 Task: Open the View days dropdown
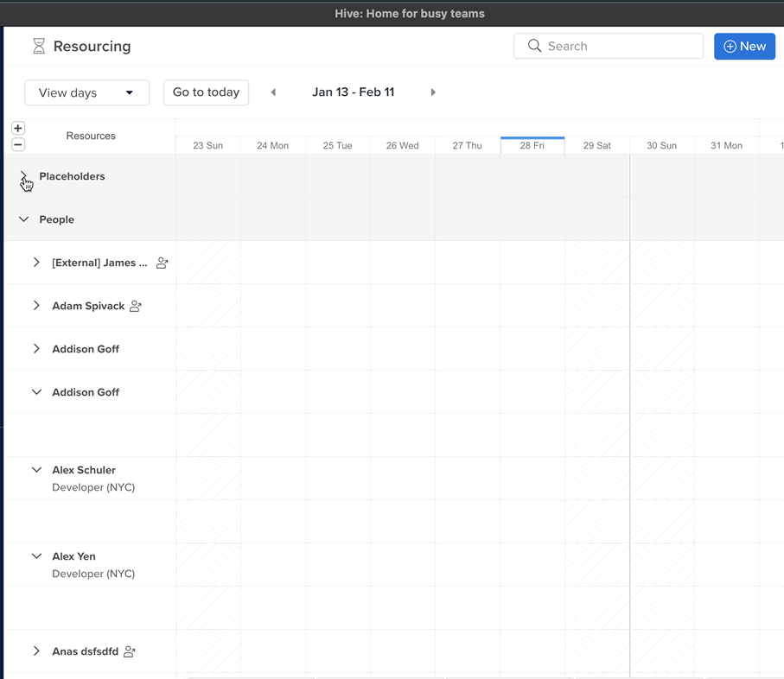[86, 92]
